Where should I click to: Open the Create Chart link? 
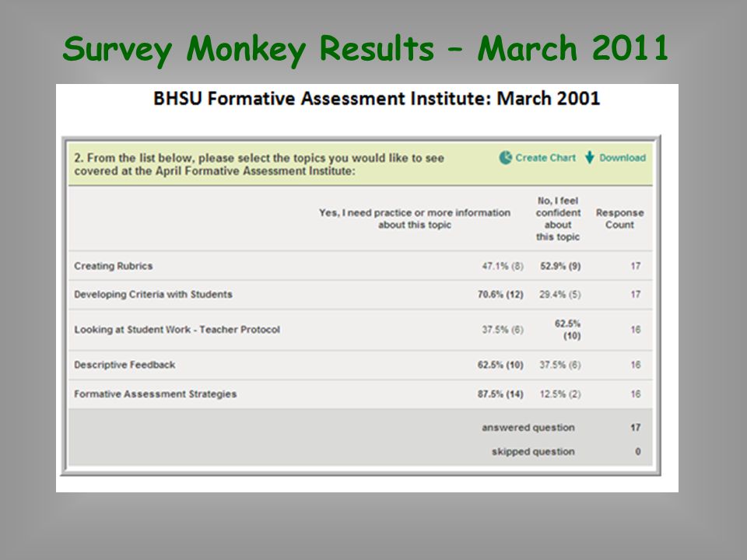point(545,158)
